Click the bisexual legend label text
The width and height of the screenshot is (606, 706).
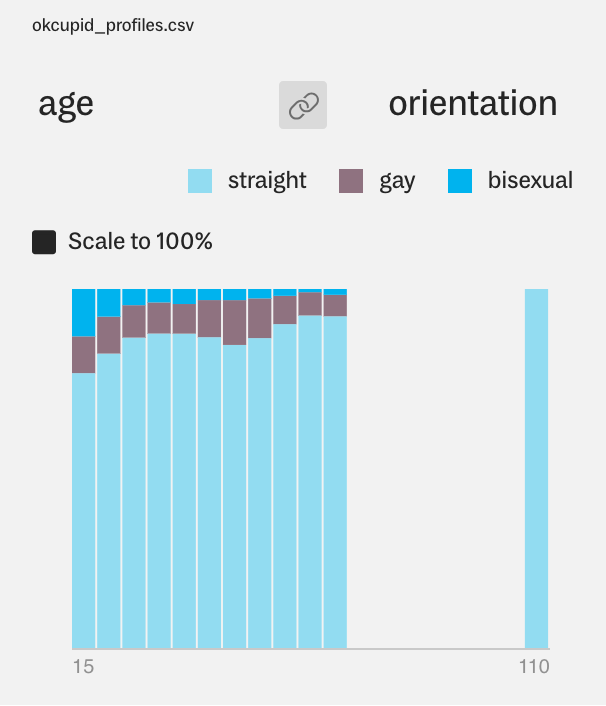tap(530, 181)
